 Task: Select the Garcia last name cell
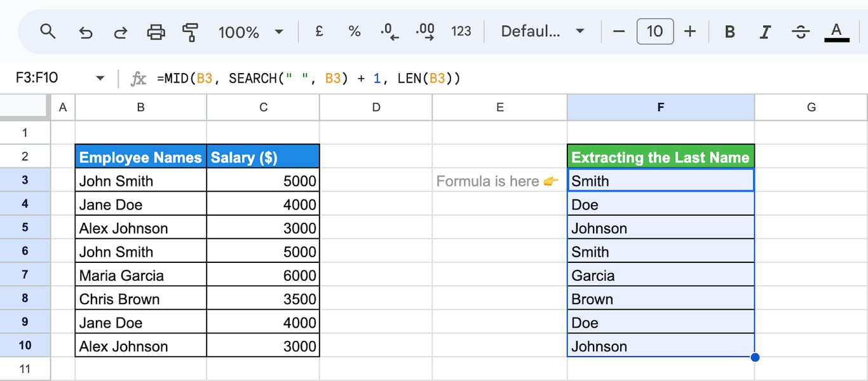[661, 275]
